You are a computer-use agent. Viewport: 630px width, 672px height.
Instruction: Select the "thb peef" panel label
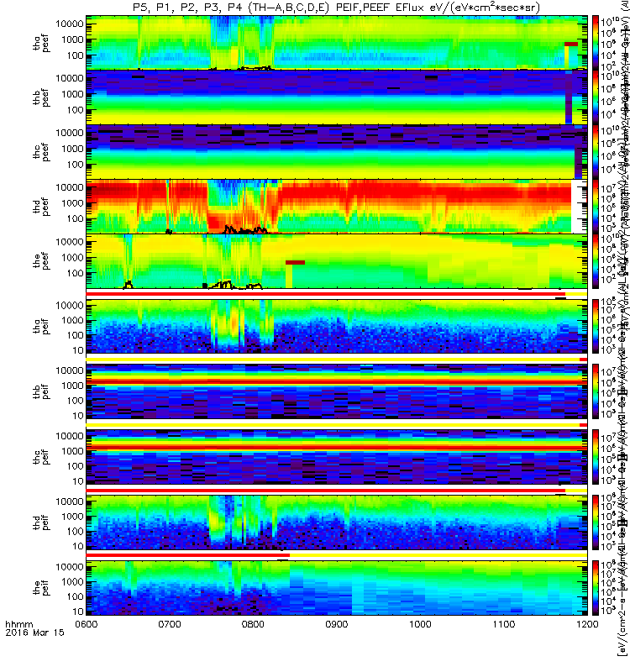click(41, 97)
